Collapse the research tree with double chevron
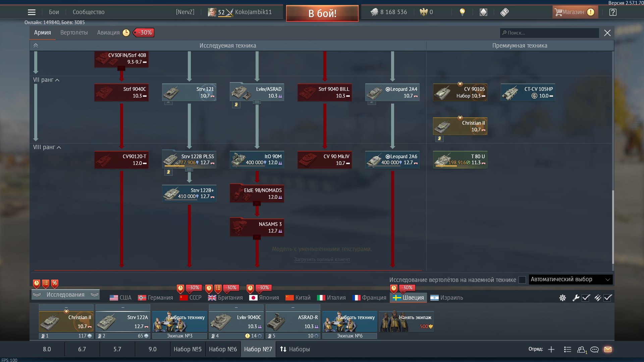644x362 pixels. [x=36, y=46]
